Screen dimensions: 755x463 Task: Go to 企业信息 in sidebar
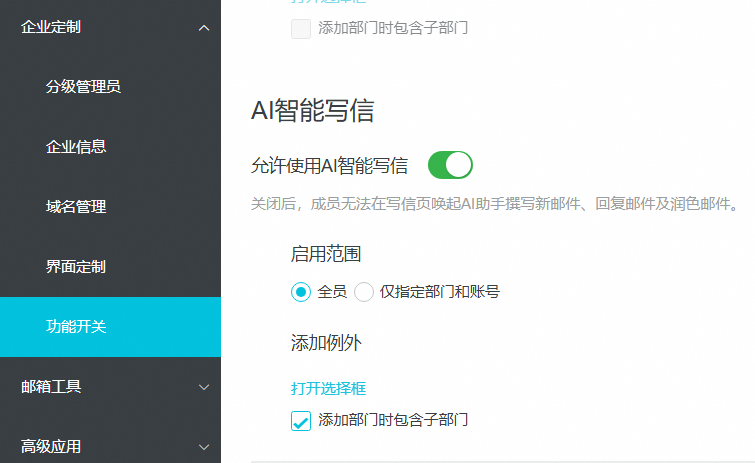[x=76, y=147]
